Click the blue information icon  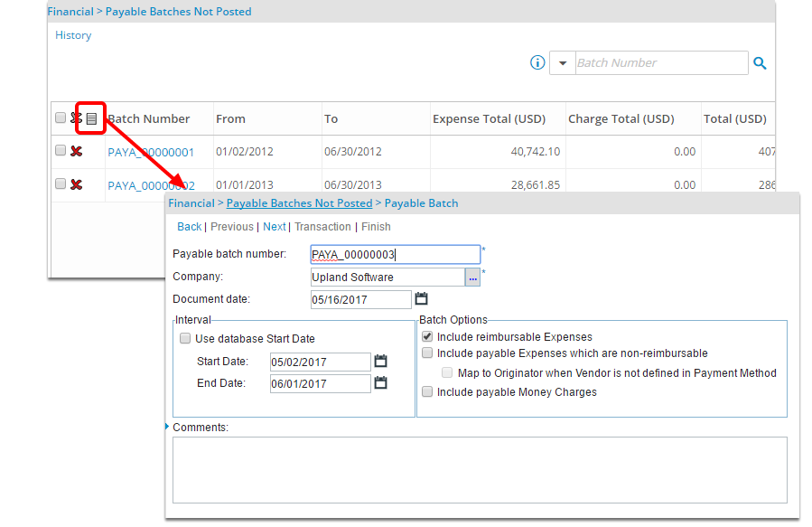(x=537, y=63)
